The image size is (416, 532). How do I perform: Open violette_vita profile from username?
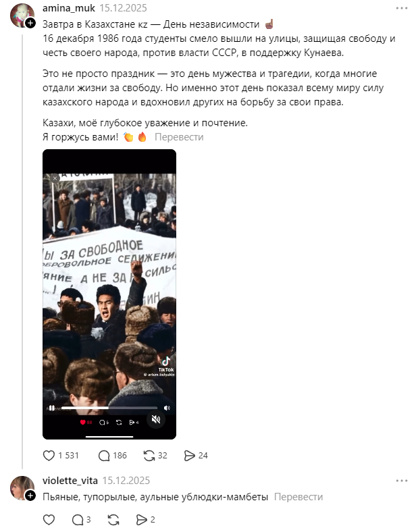pos(70,481)
